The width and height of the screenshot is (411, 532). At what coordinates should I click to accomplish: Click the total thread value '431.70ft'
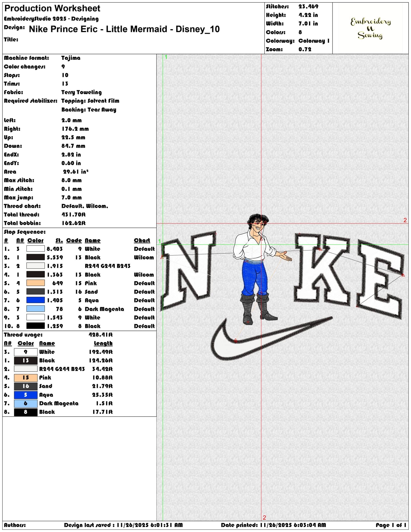point(74,215)
